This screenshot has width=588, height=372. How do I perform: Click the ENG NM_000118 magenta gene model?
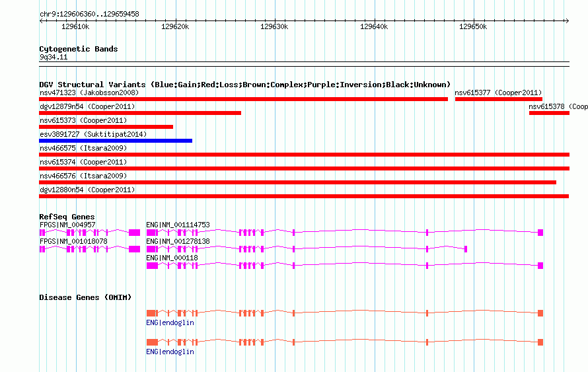coord(345,266)
